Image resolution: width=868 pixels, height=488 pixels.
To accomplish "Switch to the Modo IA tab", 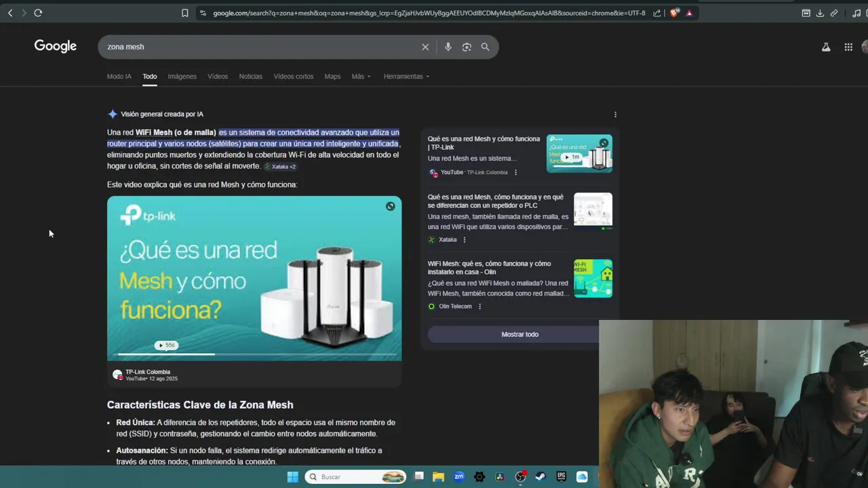I will click(119, 77).
